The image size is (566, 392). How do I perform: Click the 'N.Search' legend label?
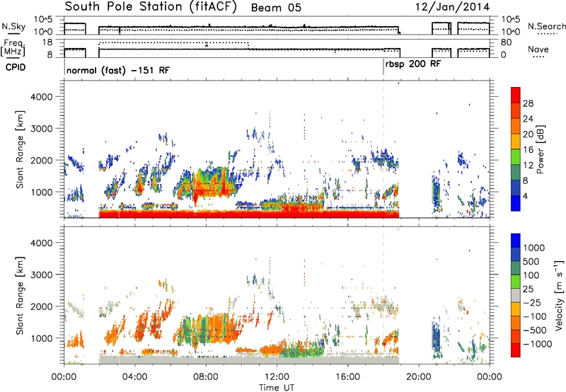coord(546,26)
